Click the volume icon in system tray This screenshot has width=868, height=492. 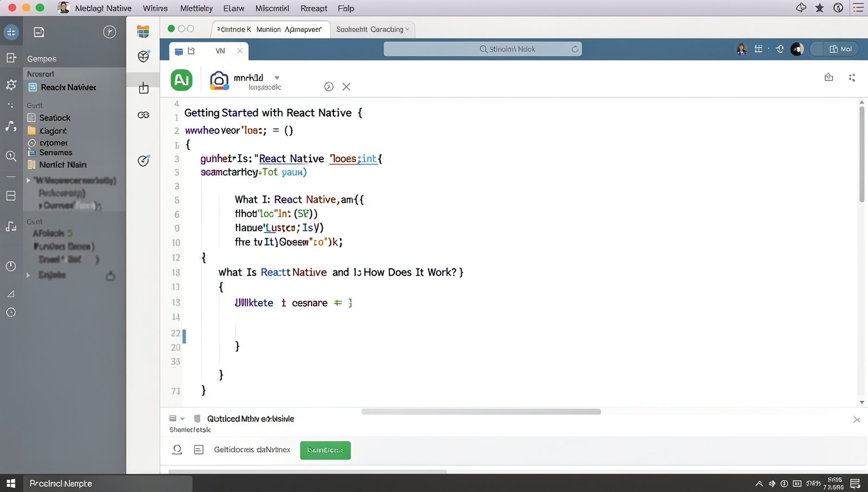(771, 483)
